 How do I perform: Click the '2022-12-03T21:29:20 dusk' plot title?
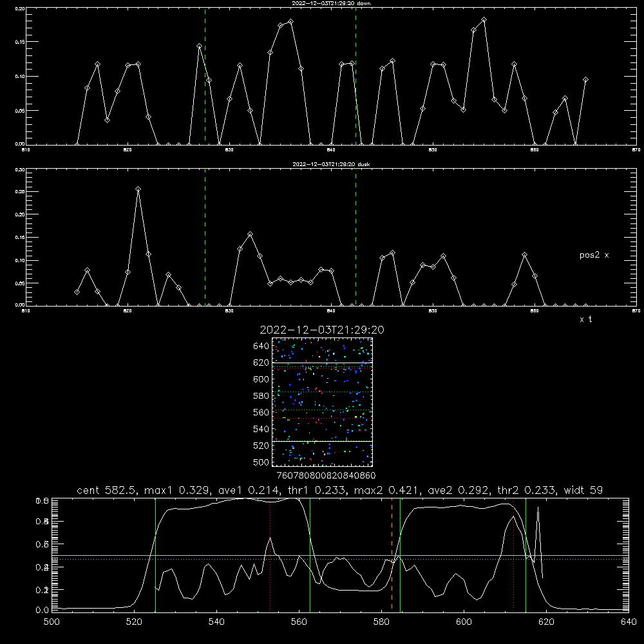tap(331, 164)
